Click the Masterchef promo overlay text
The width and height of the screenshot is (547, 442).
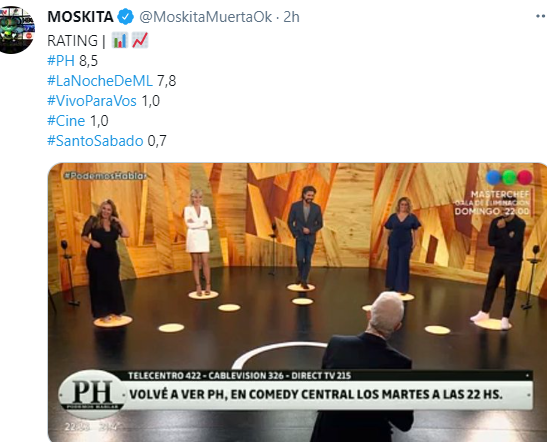492,203
